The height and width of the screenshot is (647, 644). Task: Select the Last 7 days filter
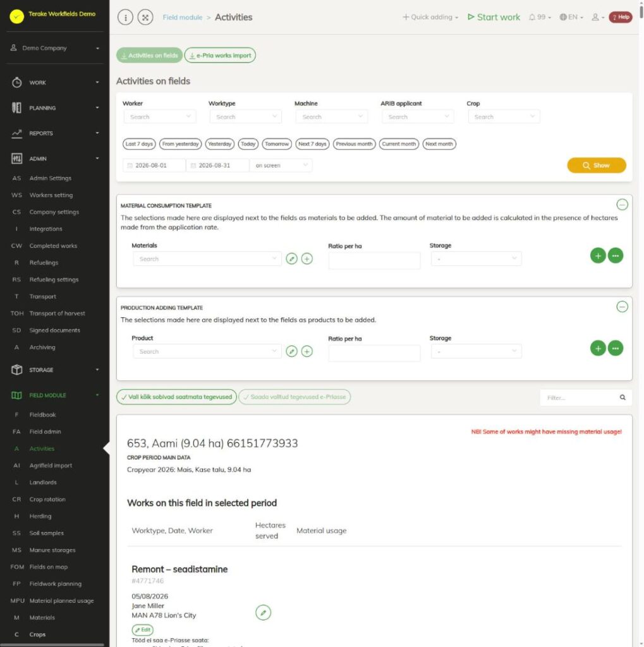(139, 144)
